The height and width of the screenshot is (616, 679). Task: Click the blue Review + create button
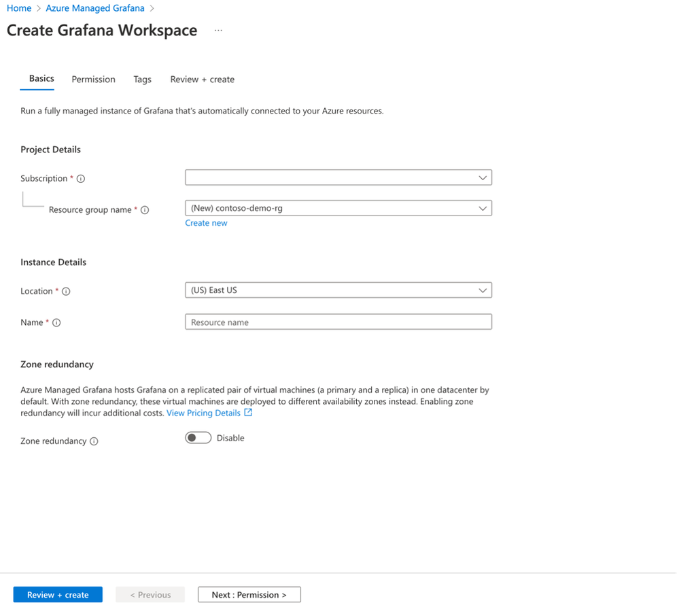tap(58, 595)
